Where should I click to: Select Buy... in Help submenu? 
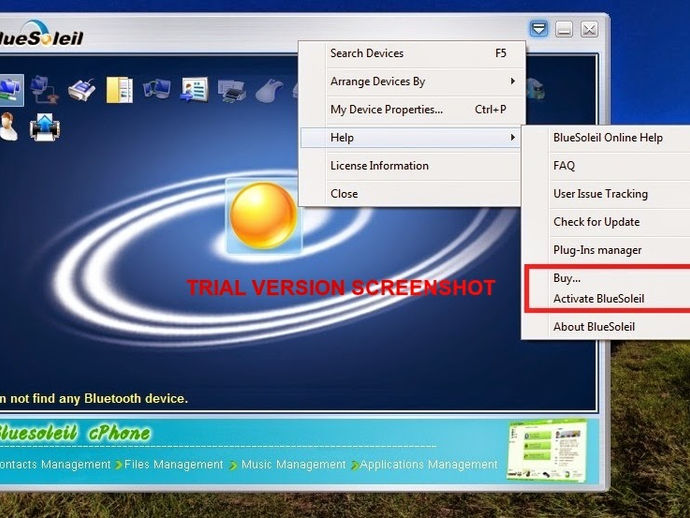coord(609,278)
